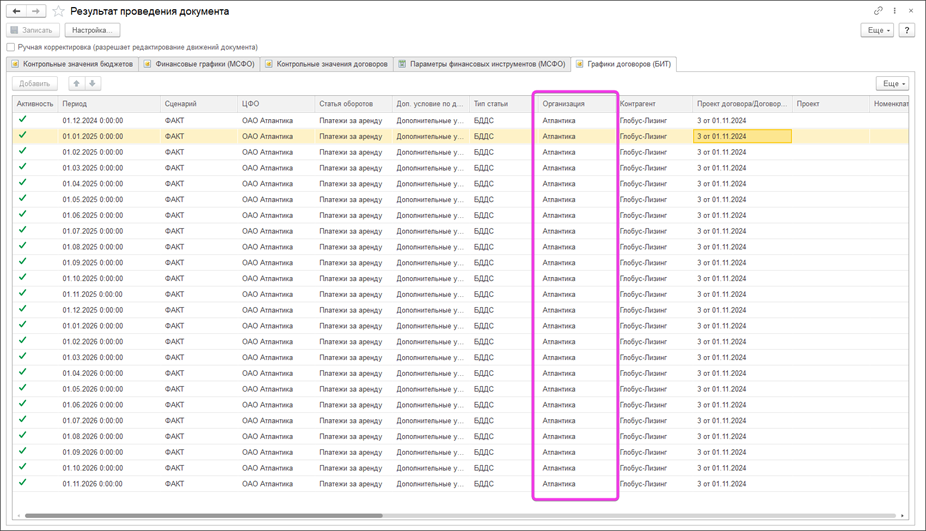The image size is (926, 531).
Task: Copy link via the chain icon
Action: 878,11
